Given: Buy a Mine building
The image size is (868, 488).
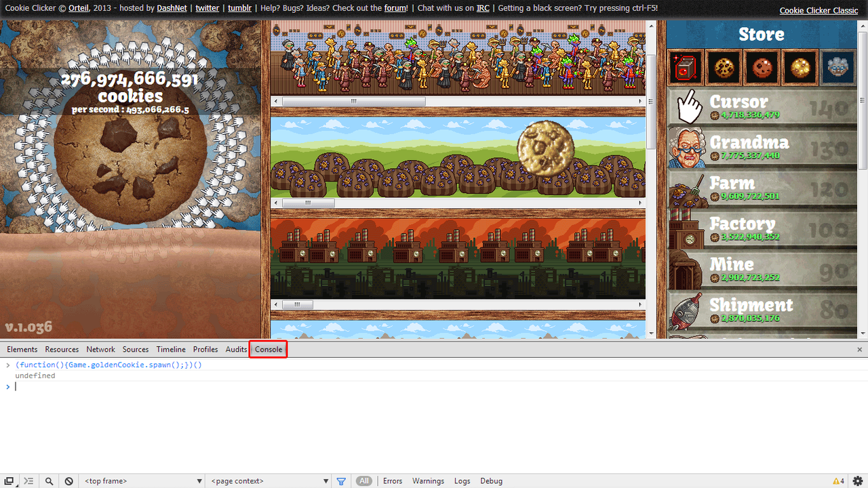Looking at the screenshot, I should click(x=763, y=270).
